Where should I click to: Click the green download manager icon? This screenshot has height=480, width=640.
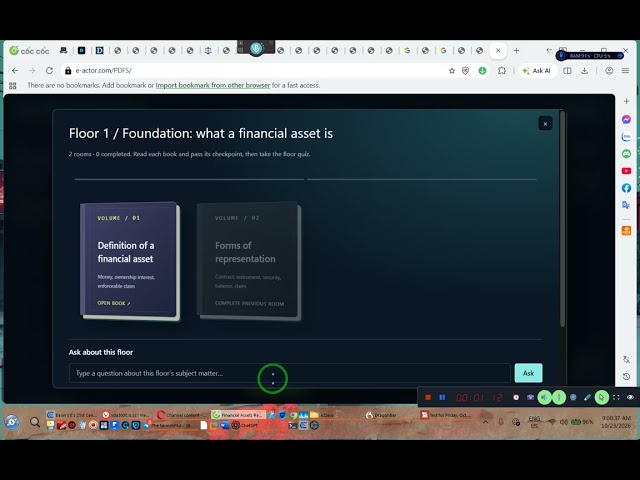pos(482,71)
